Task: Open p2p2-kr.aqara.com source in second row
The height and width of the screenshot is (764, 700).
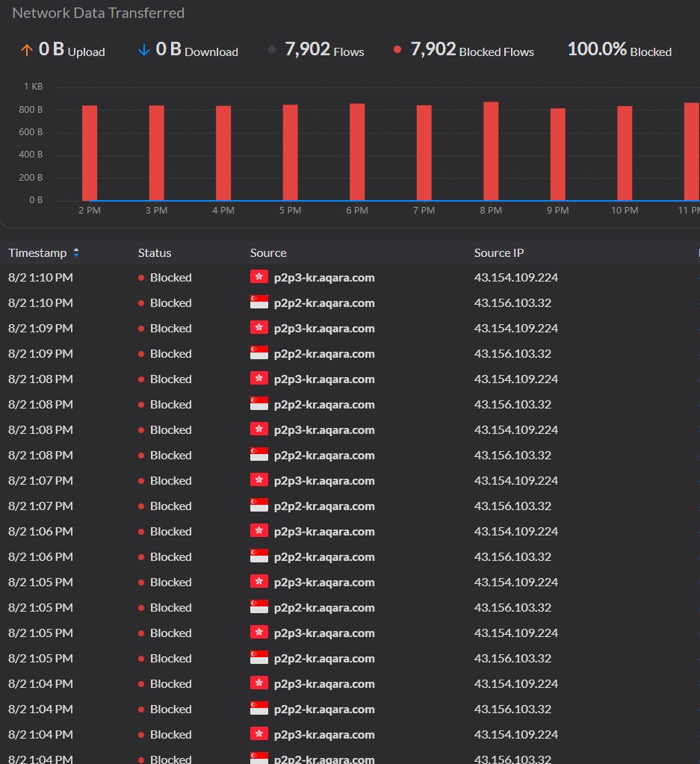Action: 324,302
